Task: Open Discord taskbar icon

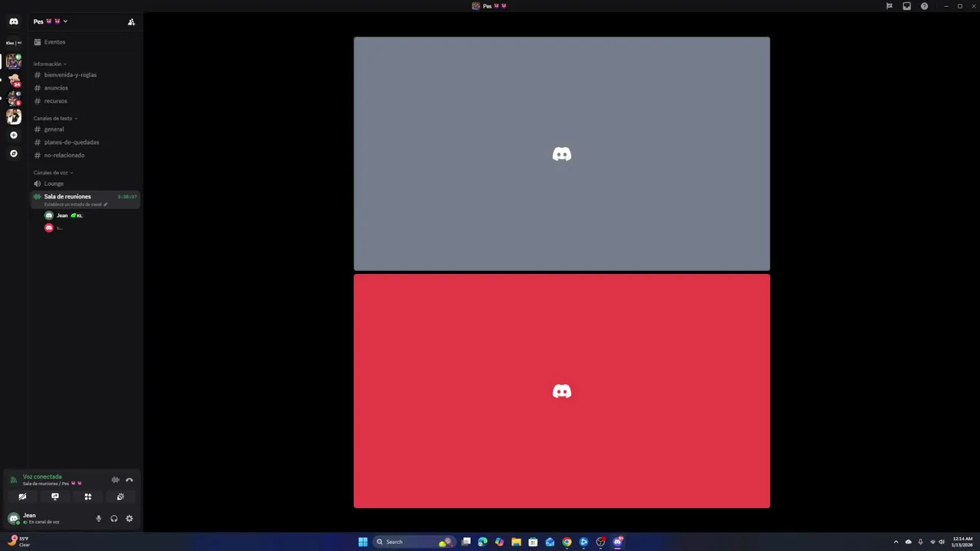Action: [x=617, y=542]
